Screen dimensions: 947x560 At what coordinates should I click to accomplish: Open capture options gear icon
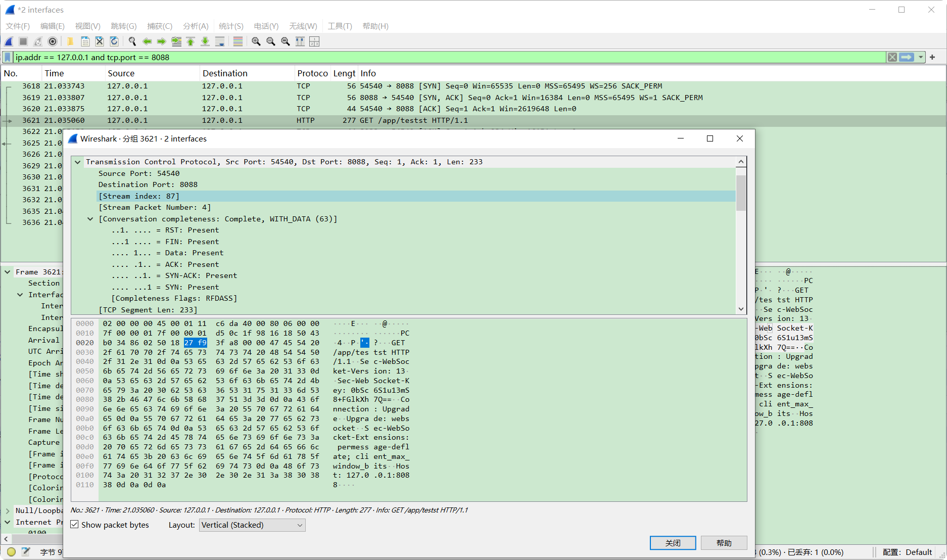point(53,41)
